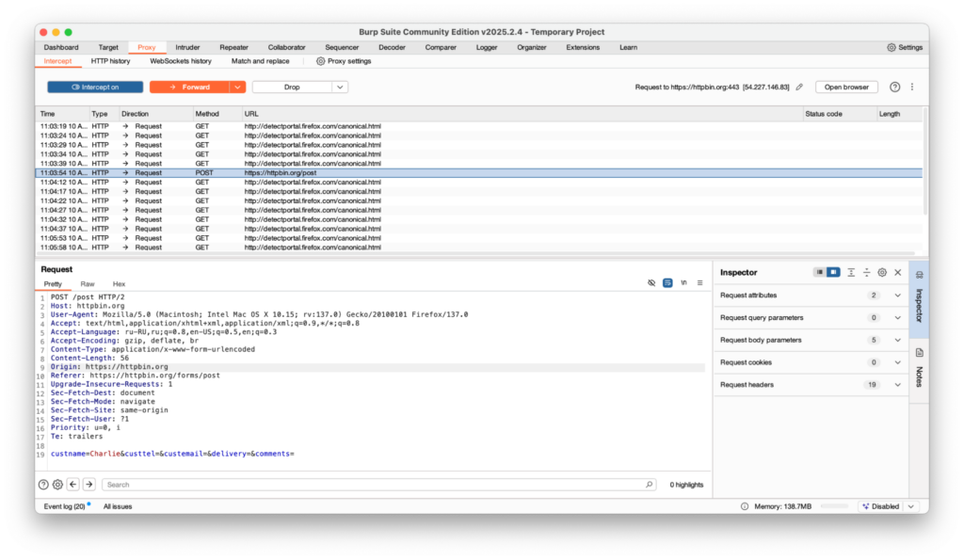Expand Request body parameters in Inspector
This screenshot has height=560, width=964.
pos(811,340)
